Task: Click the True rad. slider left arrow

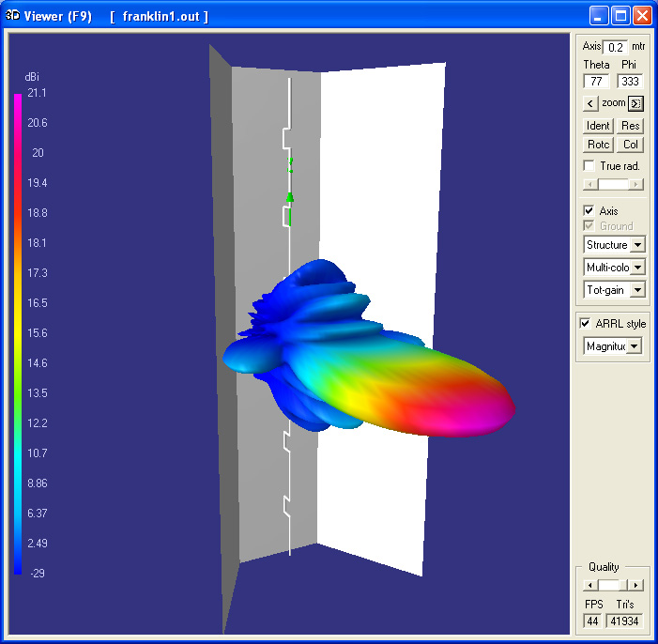Action: [x=590, y=184]
